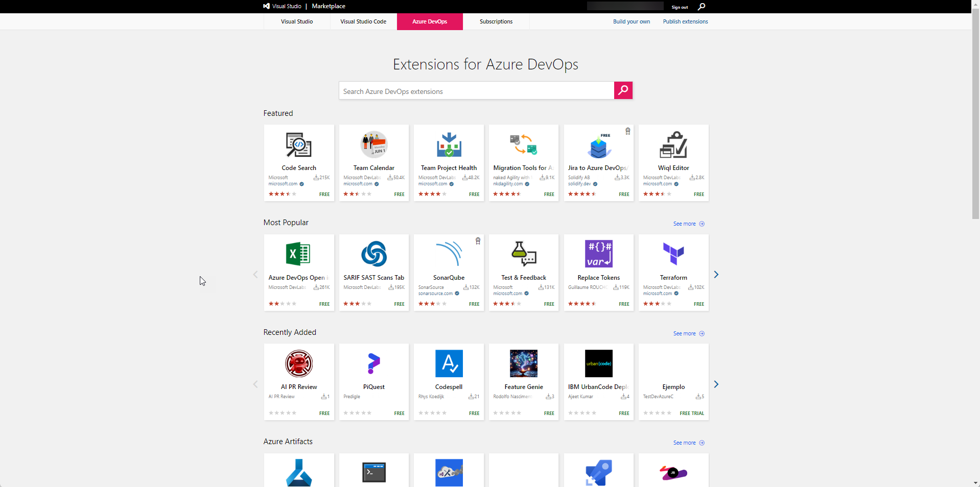Click the Codespell extension icon
Screen dimensions: 980x487
click(448, 363)
